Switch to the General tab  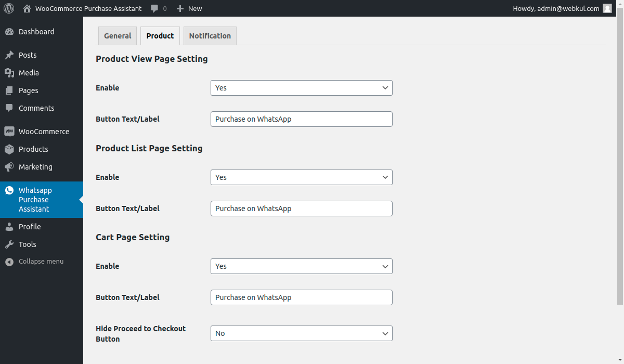click(118, 36)
